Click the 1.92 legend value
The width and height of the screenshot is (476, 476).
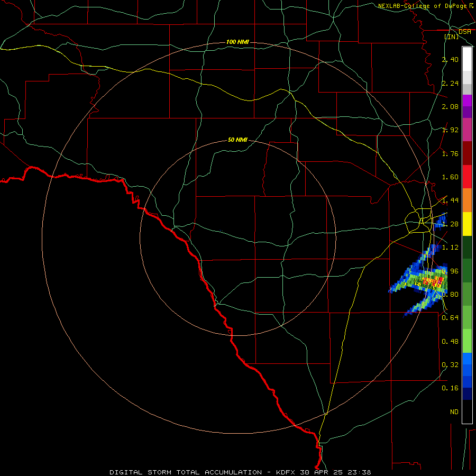[x=450, y=130]
